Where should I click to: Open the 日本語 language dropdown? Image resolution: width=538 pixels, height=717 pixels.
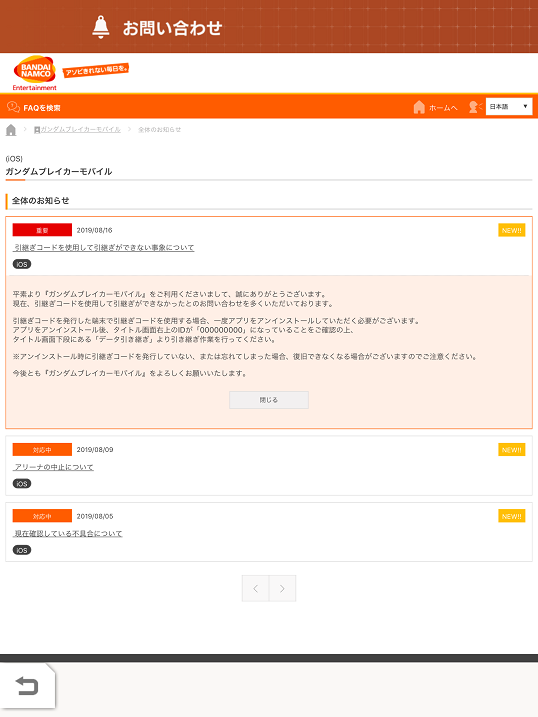(x=509, y=107)
